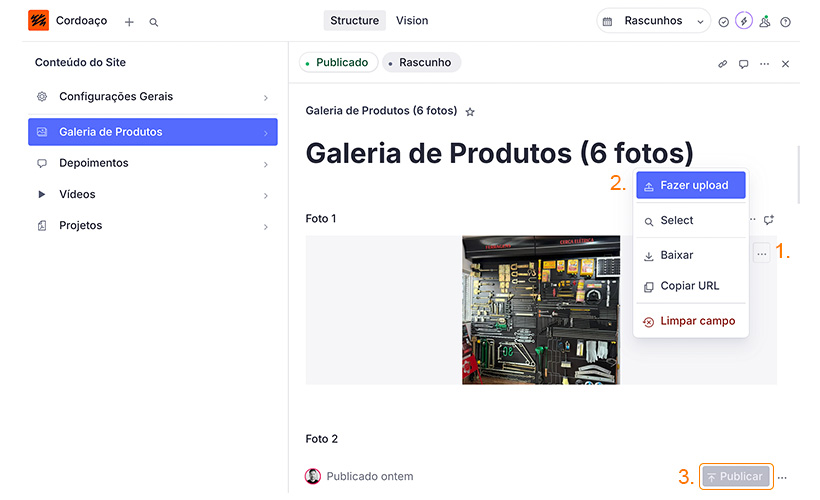Expand Vídeos chevron
820x500 pixels.
[266, 196]
